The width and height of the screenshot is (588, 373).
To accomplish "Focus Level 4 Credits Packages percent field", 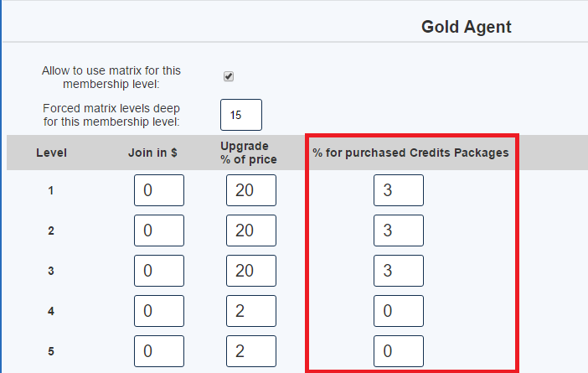I will coord(399,311).
